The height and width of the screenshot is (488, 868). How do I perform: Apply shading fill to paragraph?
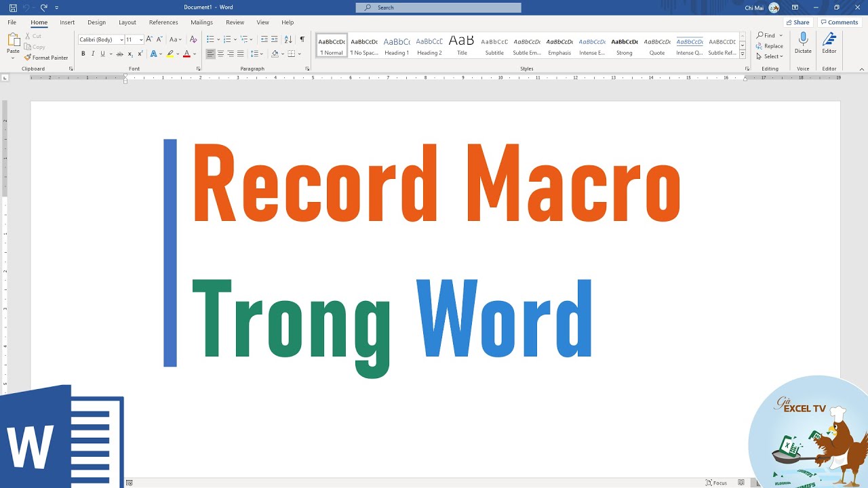pos(275,54)
